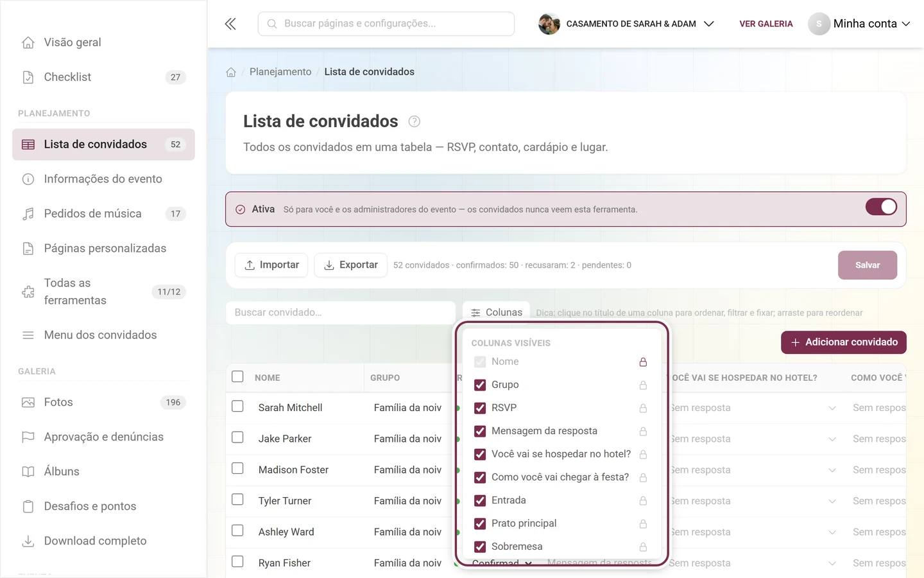Click the Buscar convidado search field
Viewport: 924px width, 578px height.
coord(341,313)
